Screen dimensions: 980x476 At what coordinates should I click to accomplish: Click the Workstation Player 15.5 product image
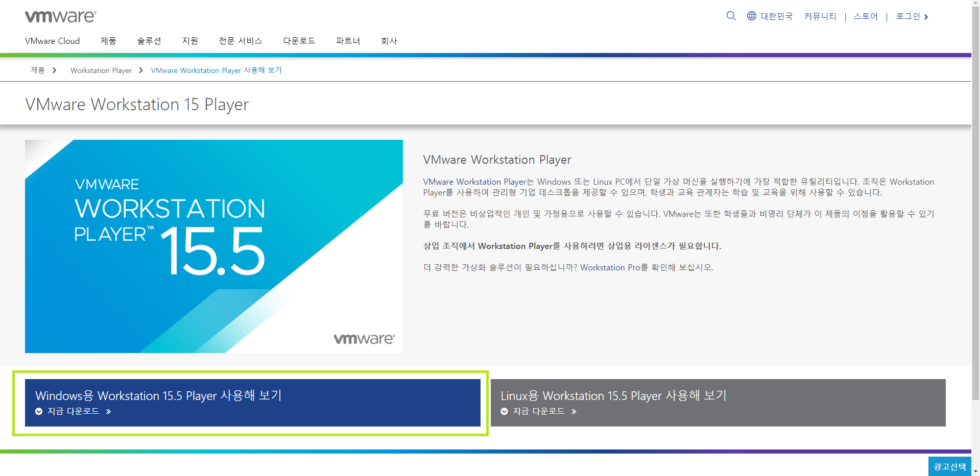214,246
